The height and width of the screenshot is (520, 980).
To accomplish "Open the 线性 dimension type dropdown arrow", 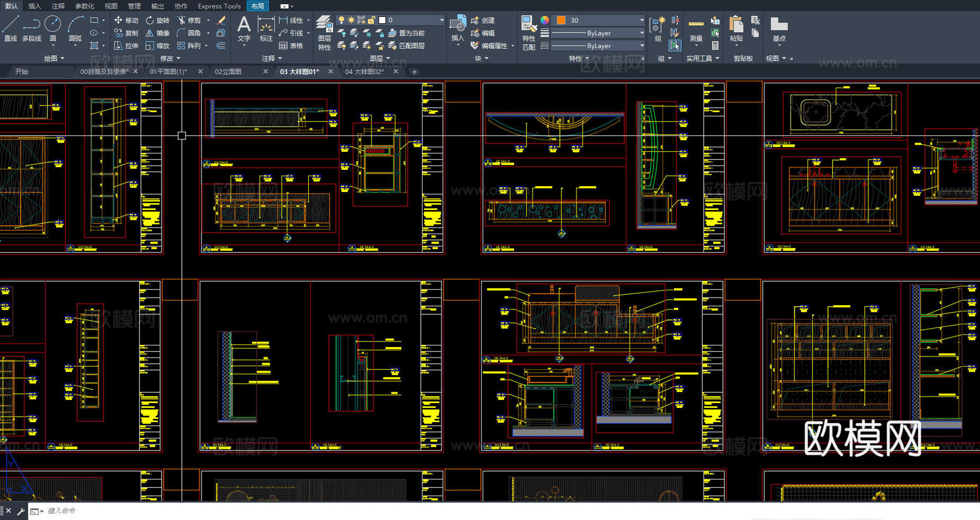I will [309, 20].
